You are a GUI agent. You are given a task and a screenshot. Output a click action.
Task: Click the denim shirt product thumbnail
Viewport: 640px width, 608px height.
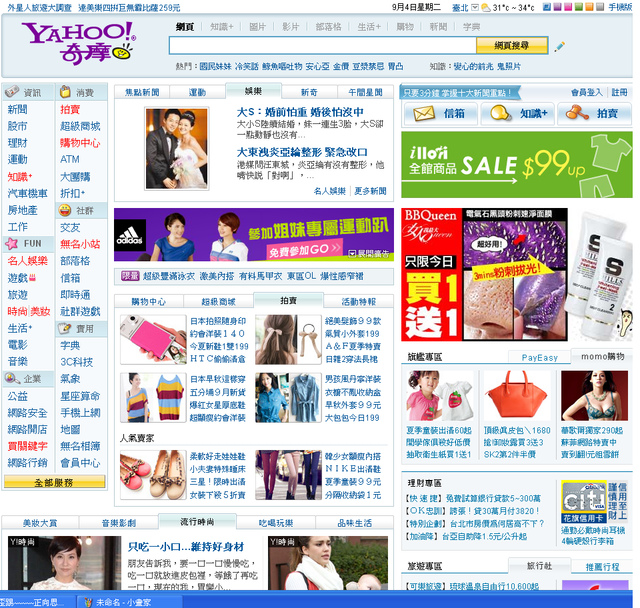pos(288,397)
